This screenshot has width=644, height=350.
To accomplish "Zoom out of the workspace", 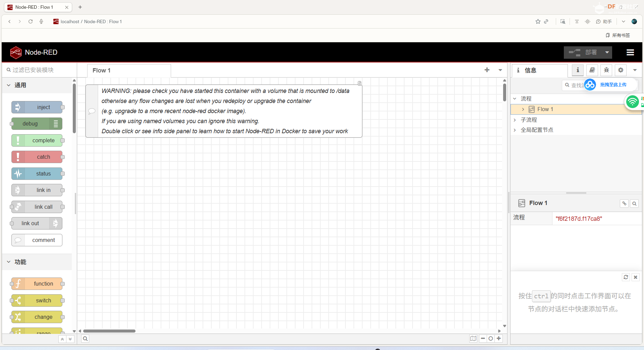I will coord(483,339).
